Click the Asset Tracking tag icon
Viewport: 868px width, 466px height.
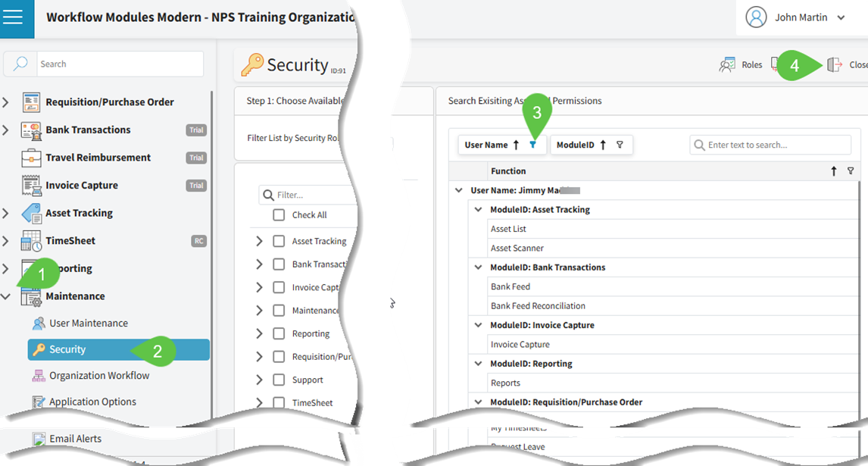31,214
